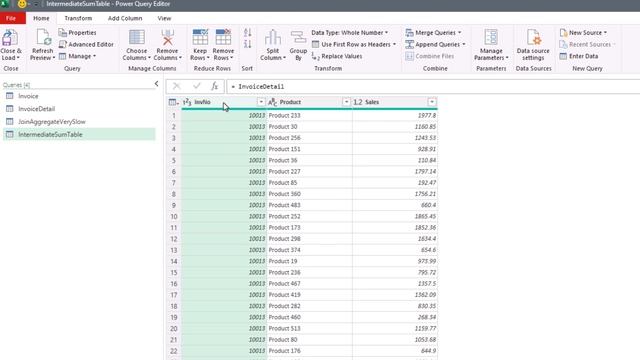Open the Append Queries dropdown arrow
Image resolution: width=640 pixels, height=360 pixels.
click(463, 44)
